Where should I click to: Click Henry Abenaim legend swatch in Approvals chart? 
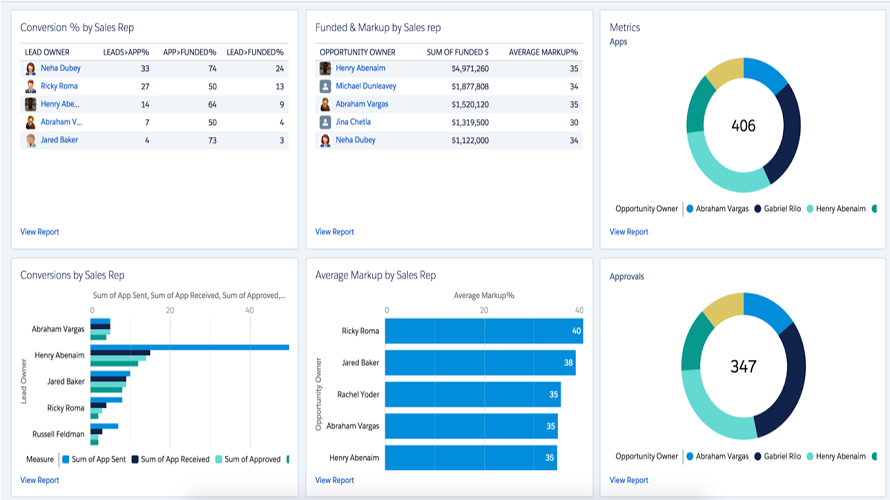(810, 456)
